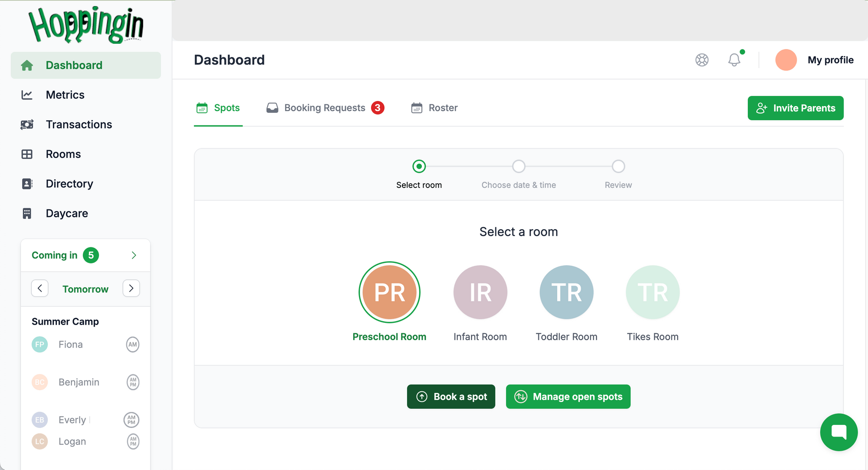Click the Book a spot button

click(x=451, y=397)
